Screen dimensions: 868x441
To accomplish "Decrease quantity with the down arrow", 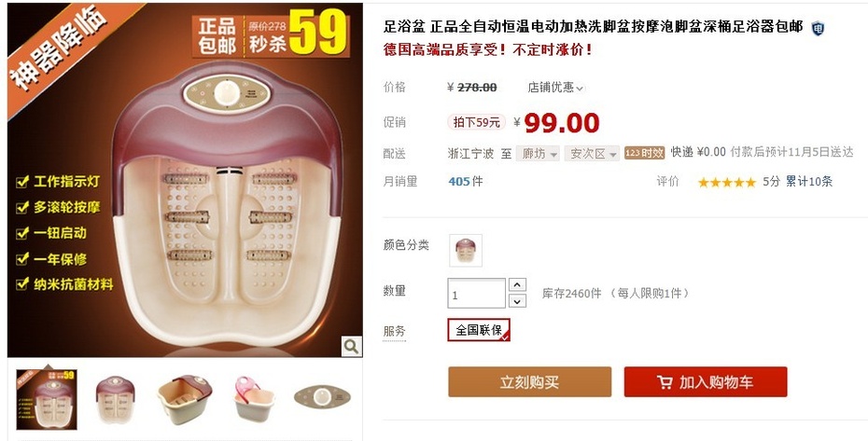I will pyautogui.click(x=516, y=301).
